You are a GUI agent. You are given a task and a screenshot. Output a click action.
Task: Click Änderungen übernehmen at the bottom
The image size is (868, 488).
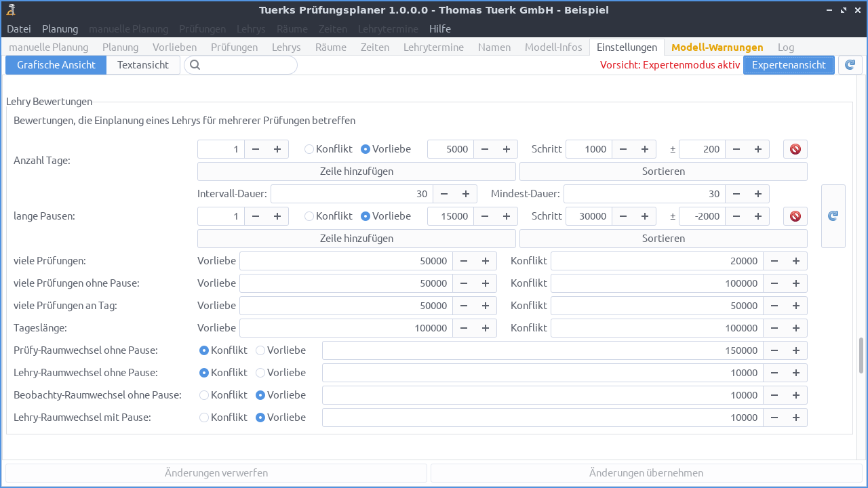tap(646, 472)
